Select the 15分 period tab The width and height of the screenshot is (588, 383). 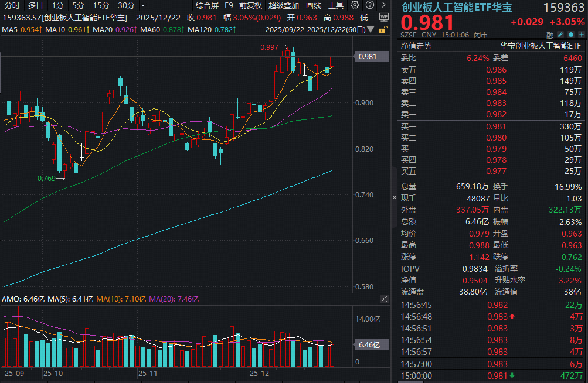point(101,5)
